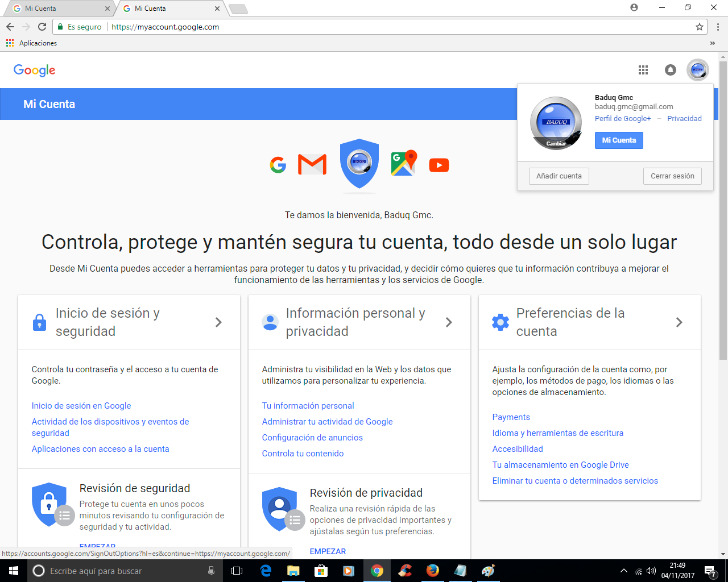Expand Preferencias de la cuenta chevron

pos(679,322)
